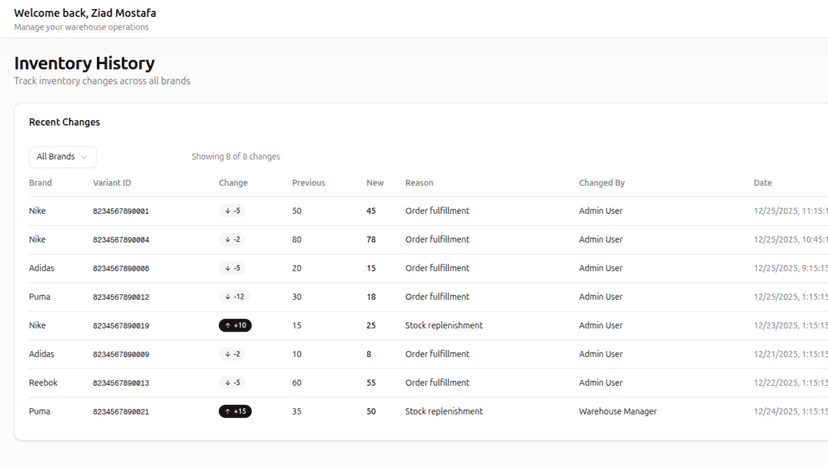Click Warehouse Manager in Puma row
Image resolution: width=828 pixels, height=466 pixels.
click(618, 411)
